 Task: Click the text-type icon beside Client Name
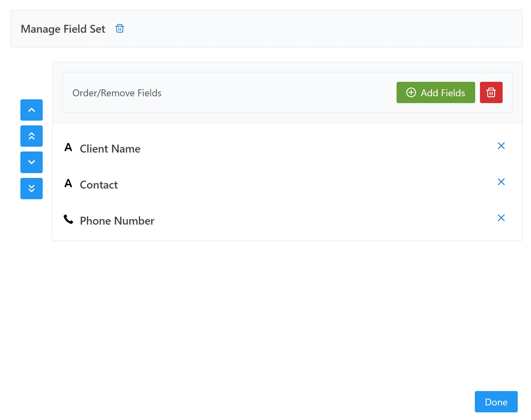[68, 147]
